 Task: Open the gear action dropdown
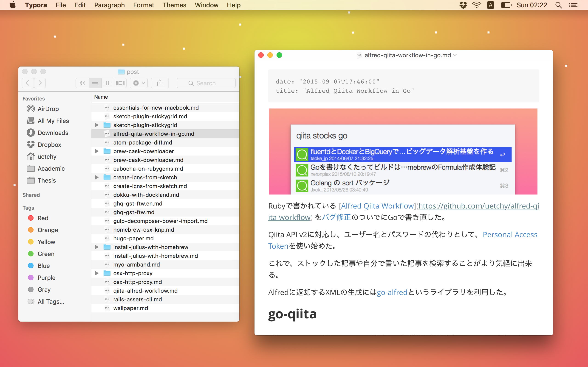coord(139,83)
